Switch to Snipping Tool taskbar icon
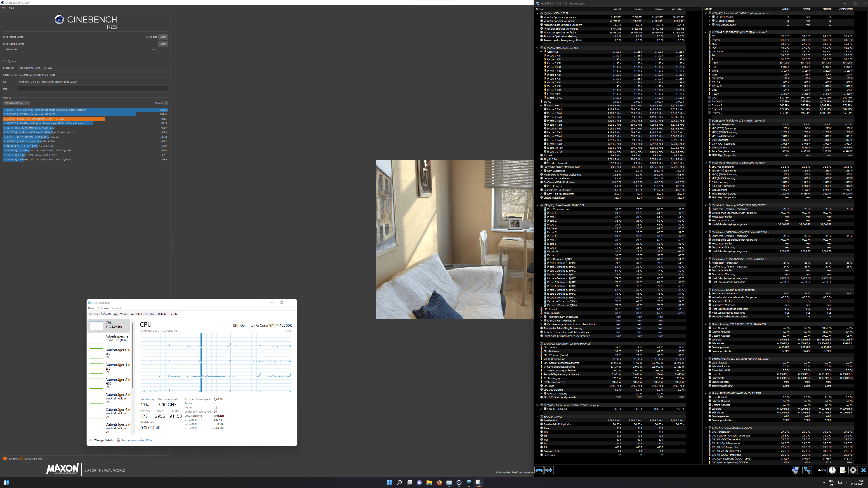The image size is (868, 488). click(x=479, y=482)
